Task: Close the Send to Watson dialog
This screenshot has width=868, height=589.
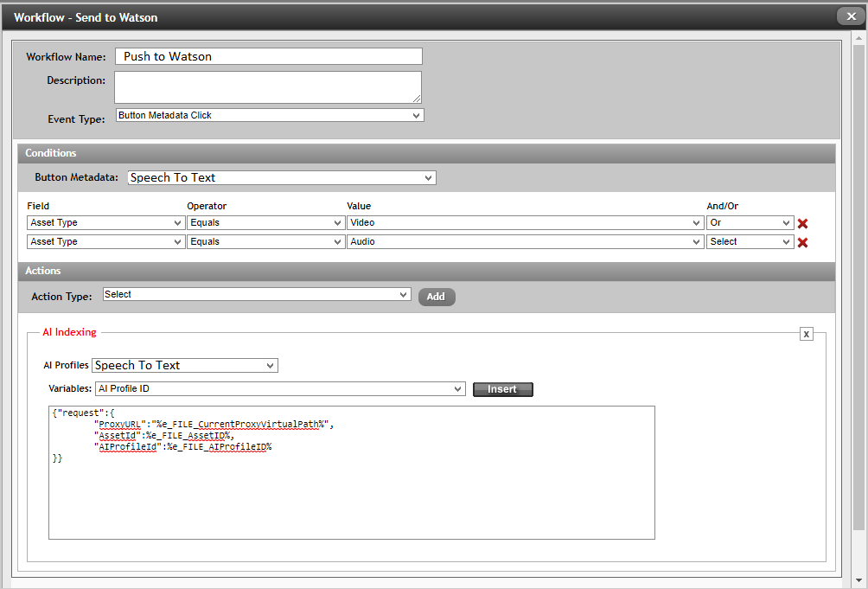Action: (851, 16)
